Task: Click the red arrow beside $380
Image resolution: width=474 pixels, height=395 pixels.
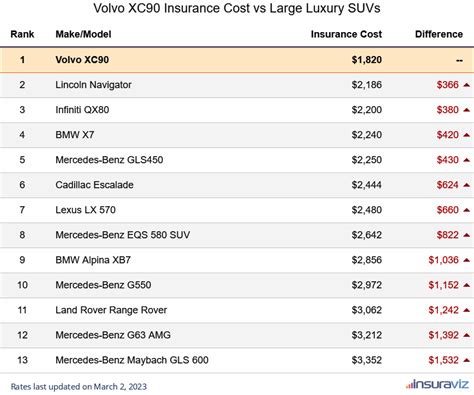Action: pos(466,110)
